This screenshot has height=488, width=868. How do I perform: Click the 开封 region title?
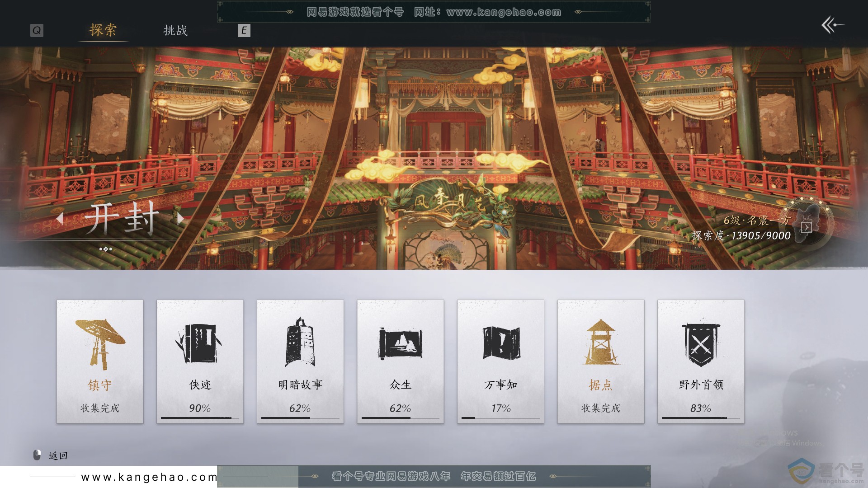tap(122, 219)
